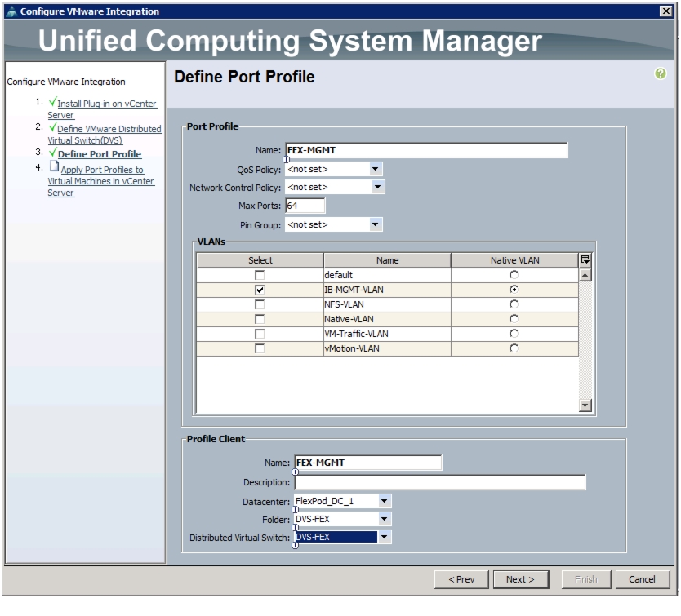
Task: Click the UCS logo in title bar
Action: tap(11, 11)
